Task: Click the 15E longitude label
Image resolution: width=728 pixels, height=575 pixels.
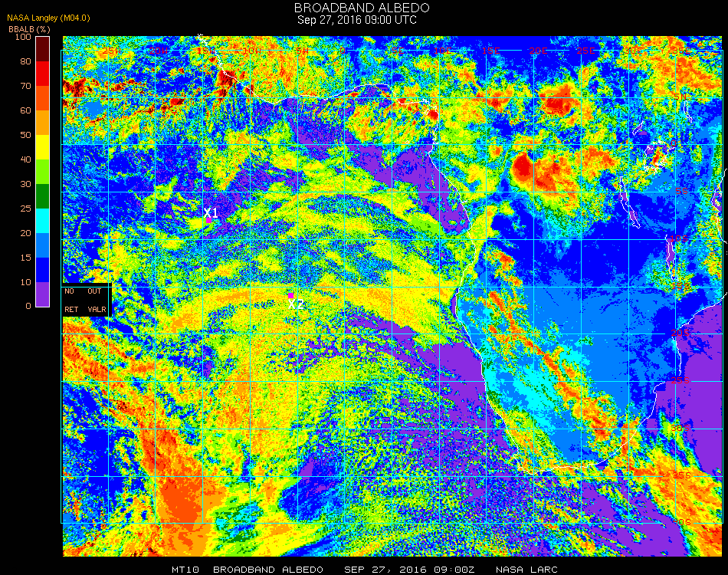Action: coord(490,51)
